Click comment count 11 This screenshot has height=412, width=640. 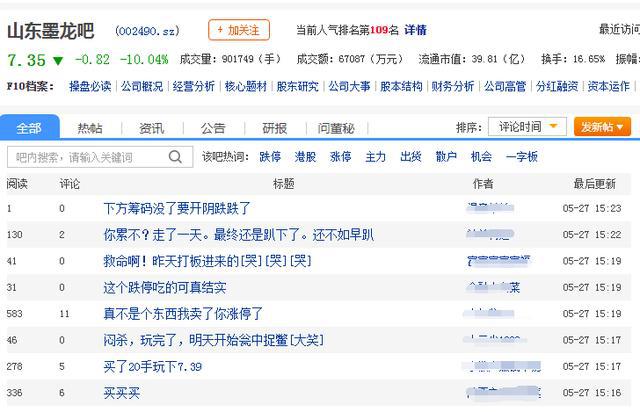point(64,314)
